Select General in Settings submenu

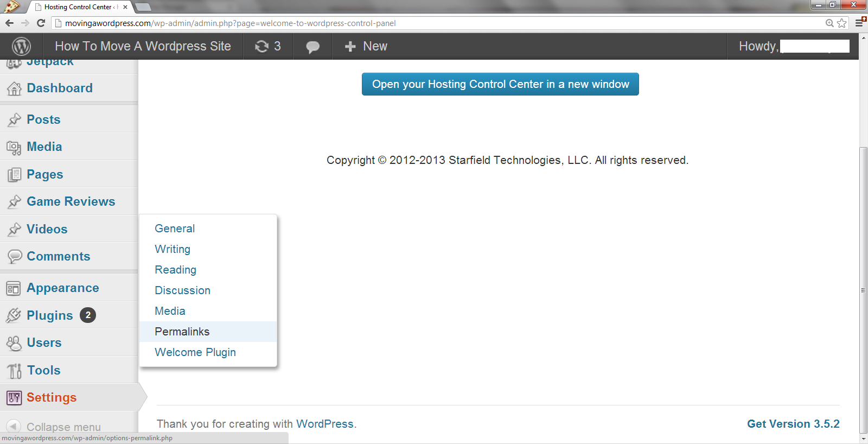175,229
